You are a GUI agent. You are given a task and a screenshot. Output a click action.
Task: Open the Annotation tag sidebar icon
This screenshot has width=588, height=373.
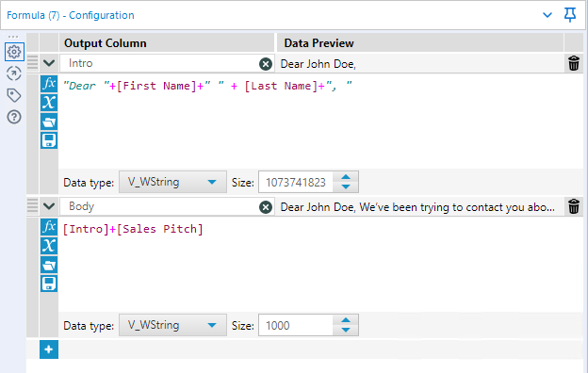(14, 95)
